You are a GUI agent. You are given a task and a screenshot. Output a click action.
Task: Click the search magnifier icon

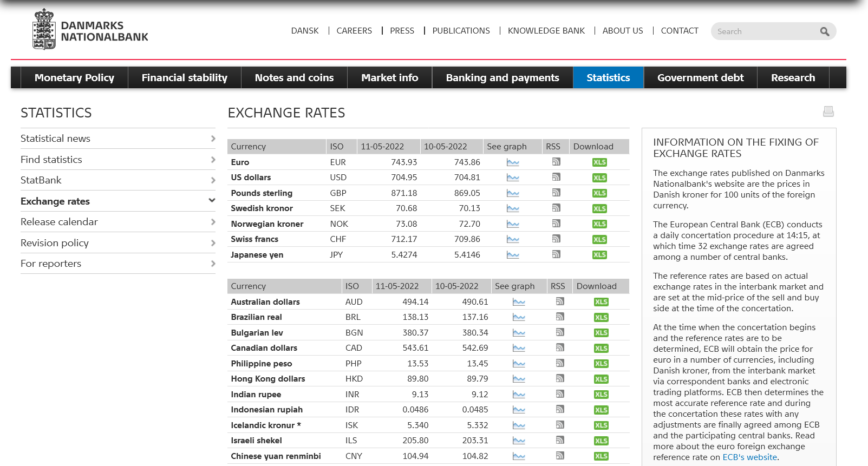(x=824, y=31)
